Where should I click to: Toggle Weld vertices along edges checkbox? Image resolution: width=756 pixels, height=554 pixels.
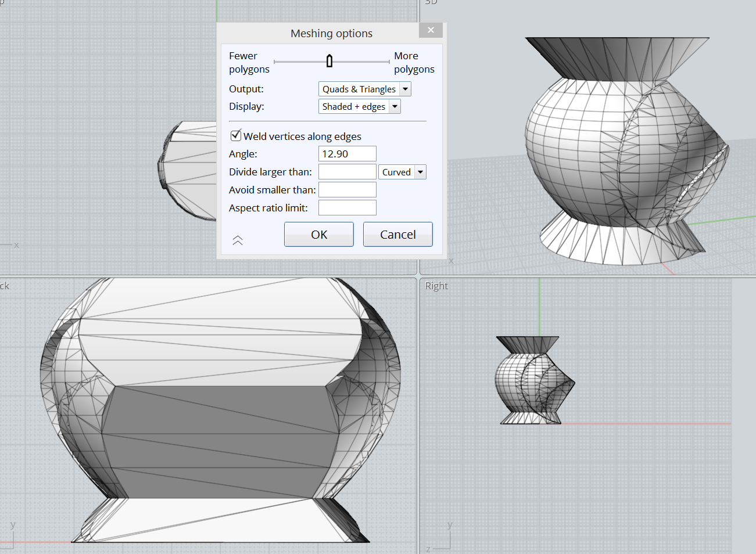pyautogui.click(x=236, y=136)
